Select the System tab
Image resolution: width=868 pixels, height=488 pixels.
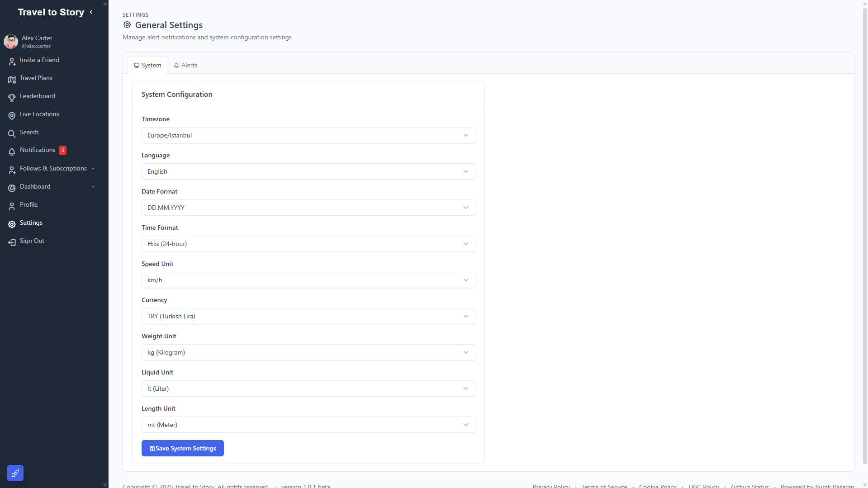click(x=147, y=65)
